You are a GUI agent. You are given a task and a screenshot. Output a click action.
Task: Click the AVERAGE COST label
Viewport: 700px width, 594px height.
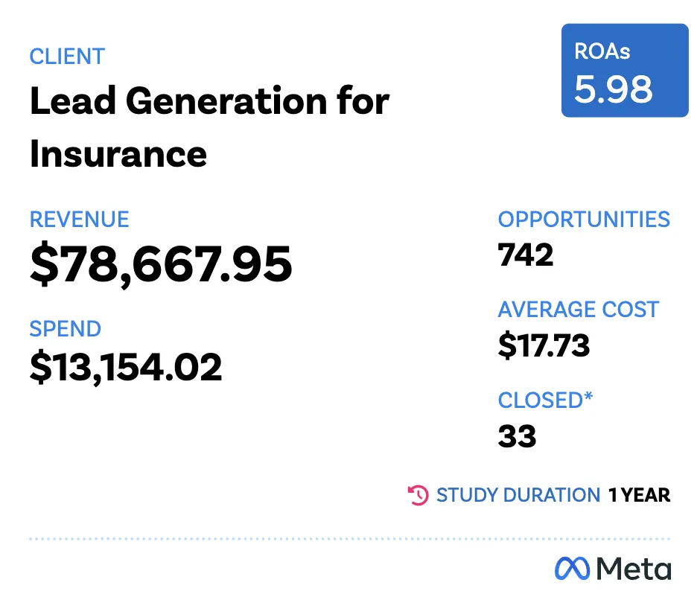click(578, 310)
